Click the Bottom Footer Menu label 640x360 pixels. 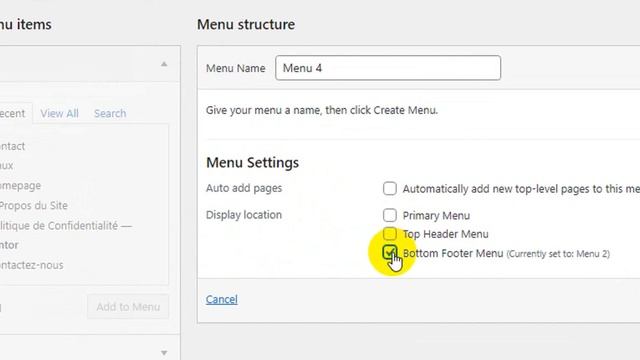click(453, 253)
